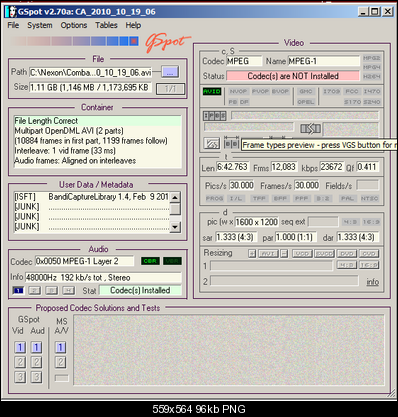This screenshot has height=417, width=398.
Task: Click metadata list scroll up arrow
Action: click(175, 197)
